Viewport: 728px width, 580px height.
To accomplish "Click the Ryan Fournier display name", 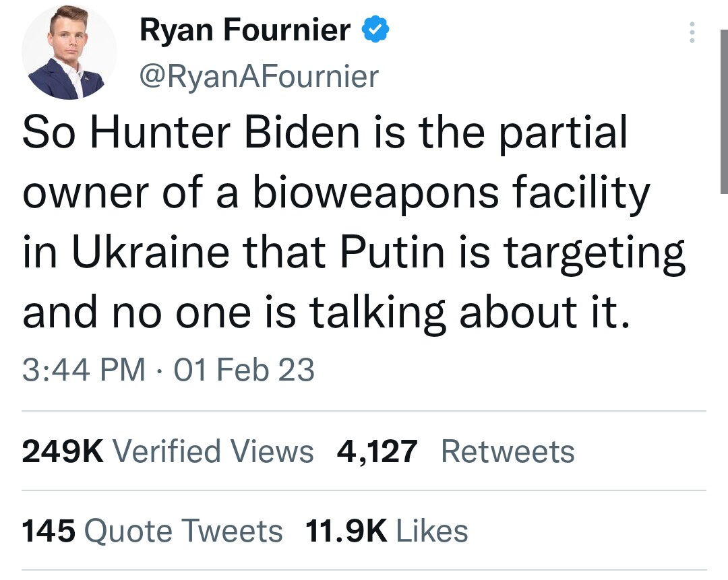I will point(245,30).
